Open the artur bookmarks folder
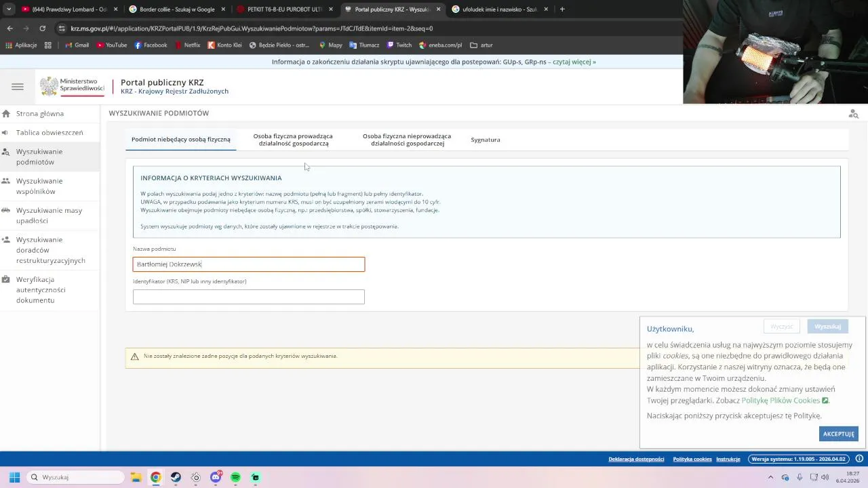The image size is (868, 488). [x=481, y=45]
